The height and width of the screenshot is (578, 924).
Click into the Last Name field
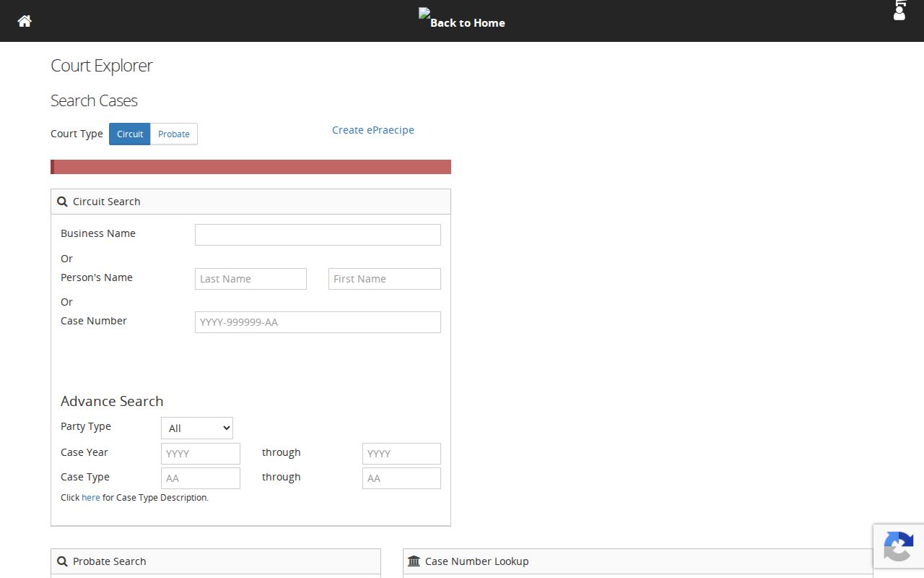click(x=250, y=279)
